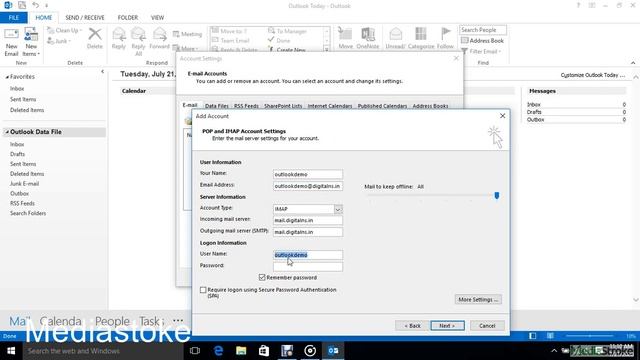Select Internet Calendars tab in Account Settings
Screen dimensions: 640x360
[x=330, y=106]
